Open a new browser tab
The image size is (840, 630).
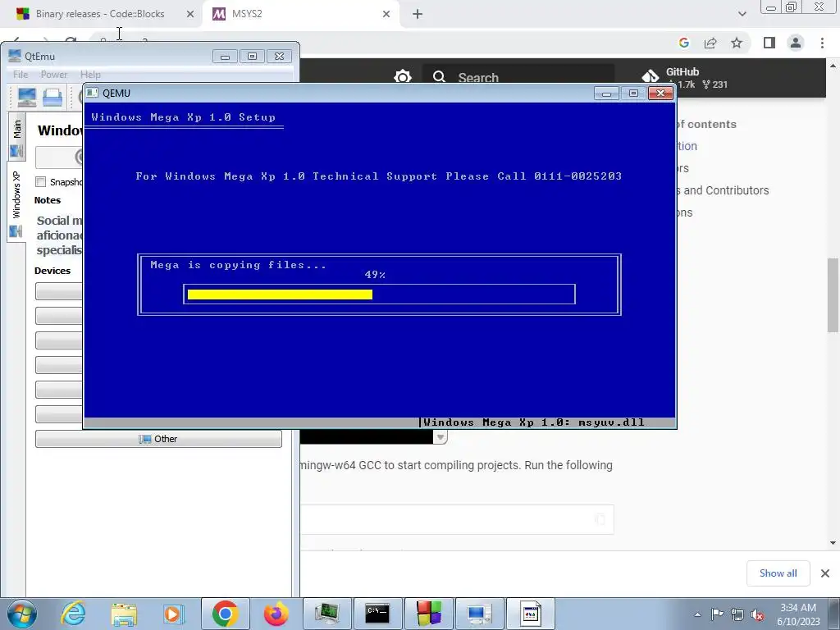pyautogui.click(x=418, y=14)
